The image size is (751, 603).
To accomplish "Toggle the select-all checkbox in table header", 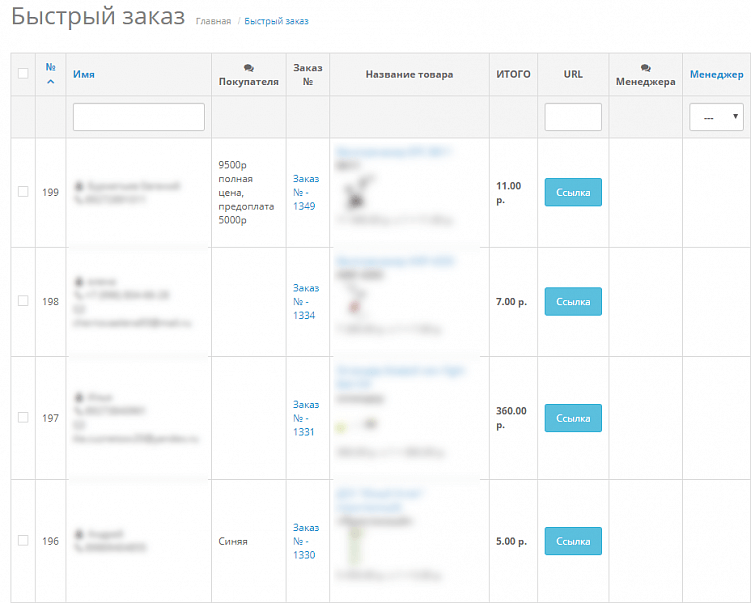I will [x=23, y=73].
